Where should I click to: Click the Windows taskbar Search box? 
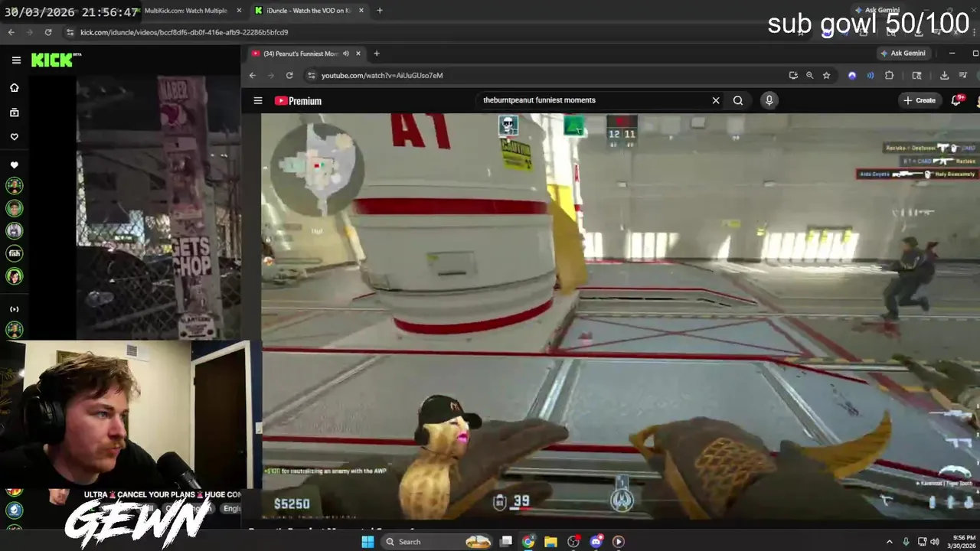(437, 542)
